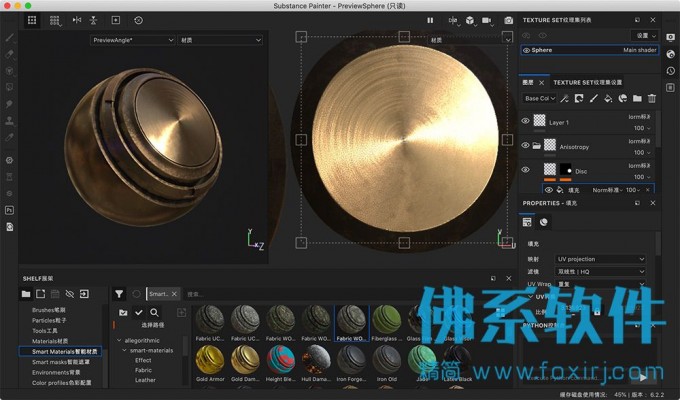
Task: Open Environments背景 shelf category
Action: (x=56, y=372)
